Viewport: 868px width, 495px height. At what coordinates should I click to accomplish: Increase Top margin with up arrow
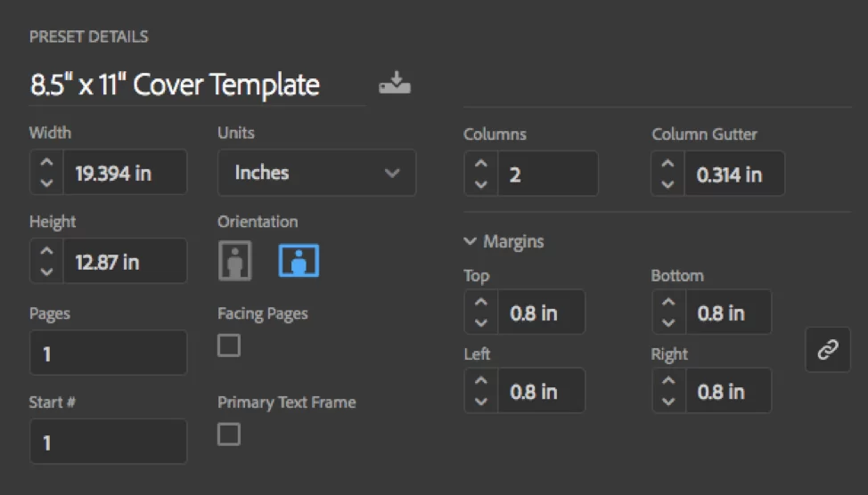click(x=481, y=303)
